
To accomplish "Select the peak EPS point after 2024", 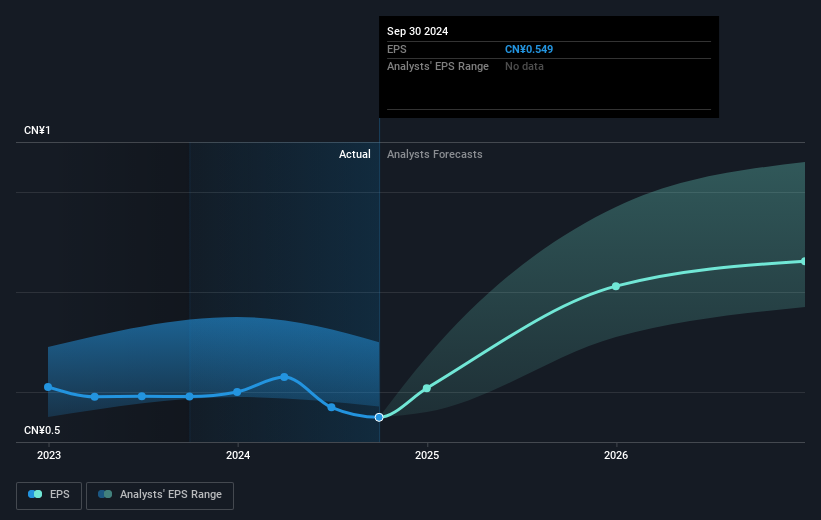I will coord(284,377).
